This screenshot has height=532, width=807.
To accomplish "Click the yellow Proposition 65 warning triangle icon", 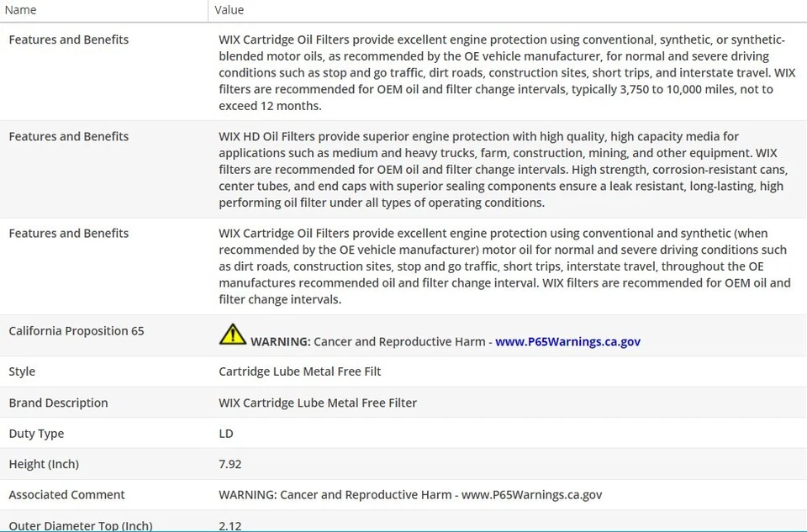I will 233,334.
